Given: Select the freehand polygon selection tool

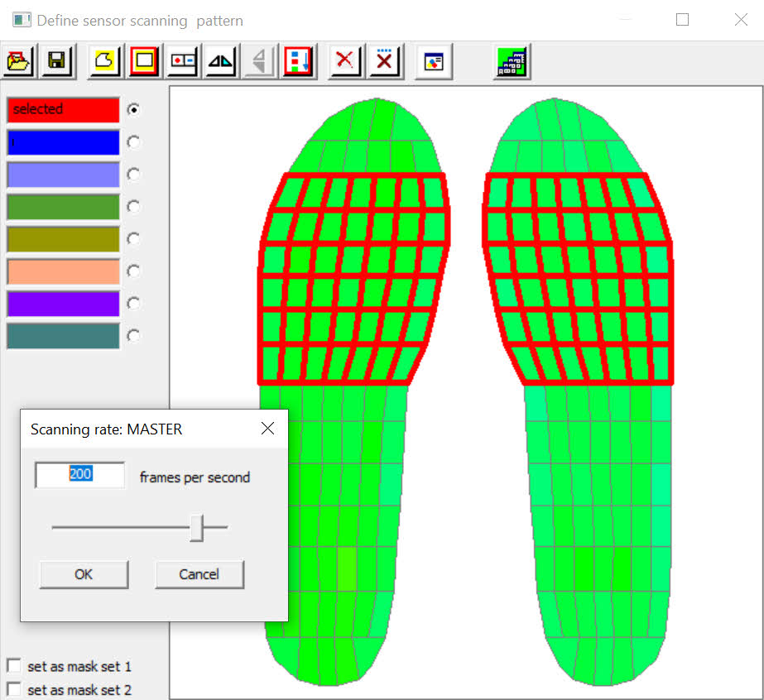Looking at the screenshot, I should (105, 61).
